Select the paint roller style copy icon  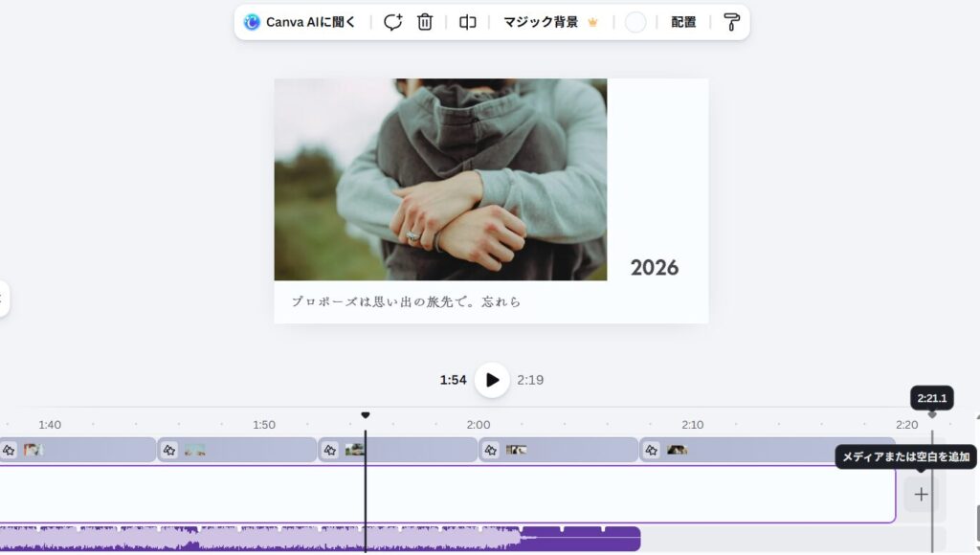click(732, 22)
